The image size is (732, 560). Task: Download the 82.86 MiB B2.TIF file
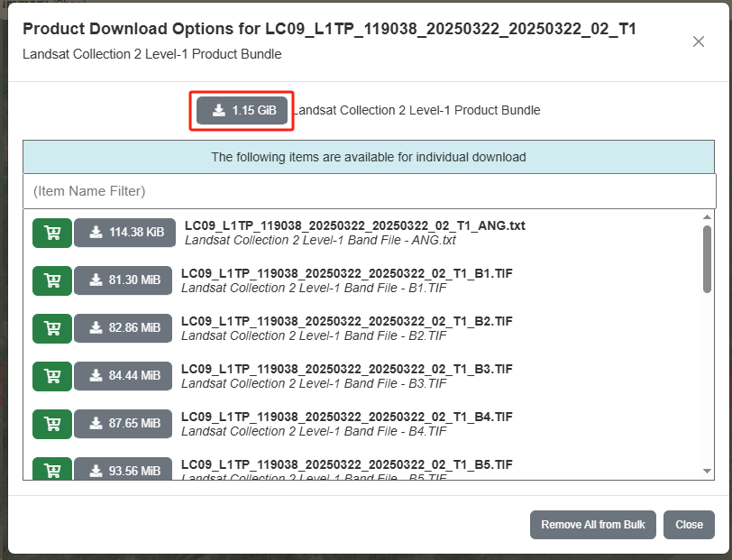point(124,328)
